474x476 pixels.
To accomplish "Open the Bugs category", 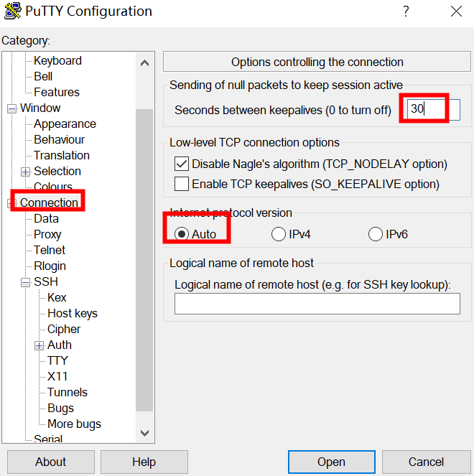I will coord(60,408).
